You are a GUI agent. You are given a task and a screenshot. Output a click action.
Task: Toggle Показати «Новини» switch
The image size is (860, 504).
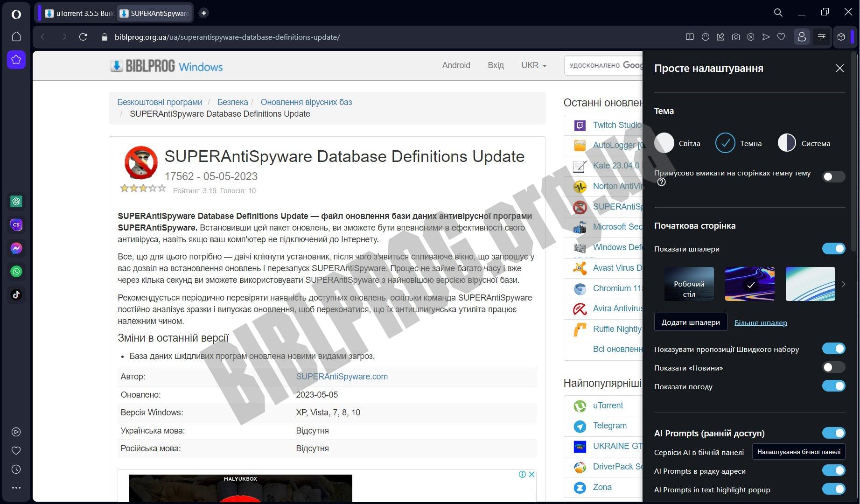click(x=833, y=367)
